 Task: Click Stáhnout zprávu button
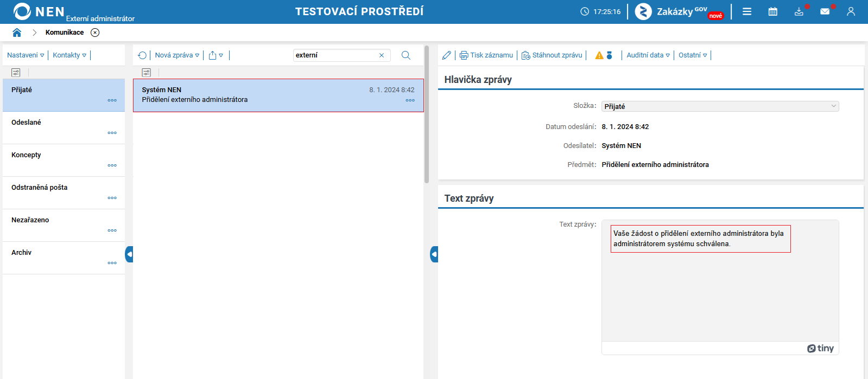[x=552, y=55]
